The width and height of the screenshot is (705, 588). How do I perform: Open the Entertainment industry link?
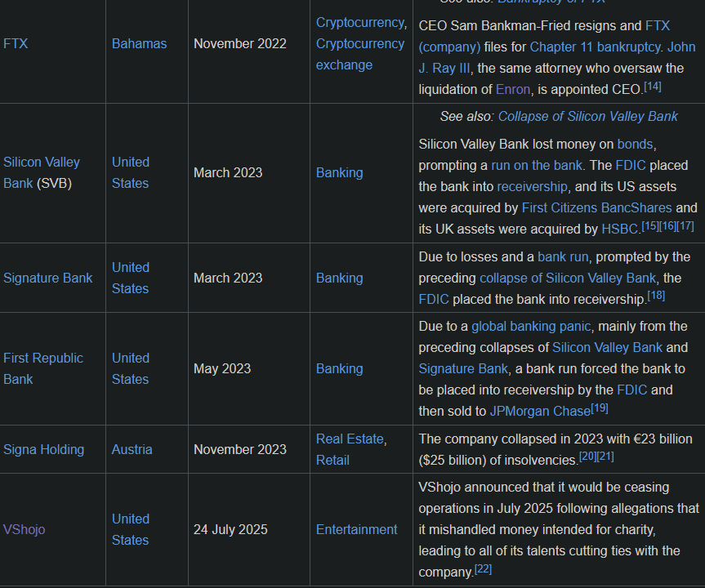356,529
